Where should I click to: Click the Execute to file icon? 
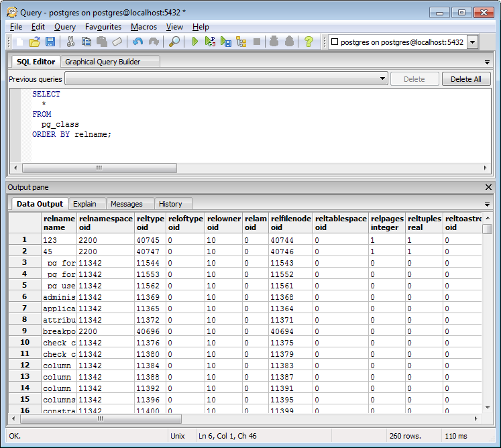226,42
